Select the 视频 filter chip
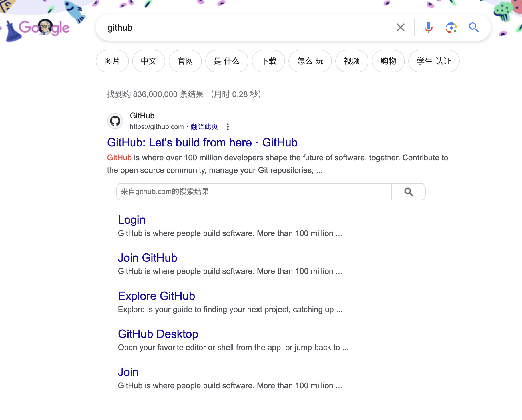This screenshot has height=420, width=522. [x=352, y=61]
